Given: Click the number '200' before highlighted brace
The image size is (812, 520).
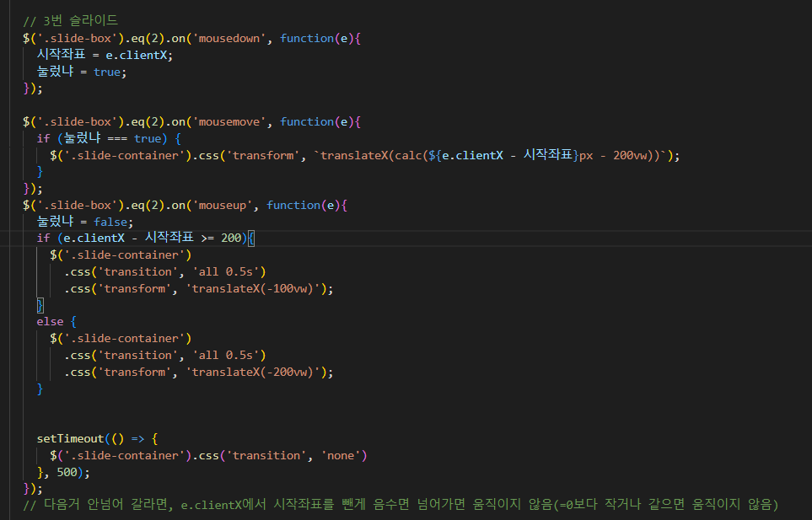Looking at the screenshot, I should [x=231, y=238].
